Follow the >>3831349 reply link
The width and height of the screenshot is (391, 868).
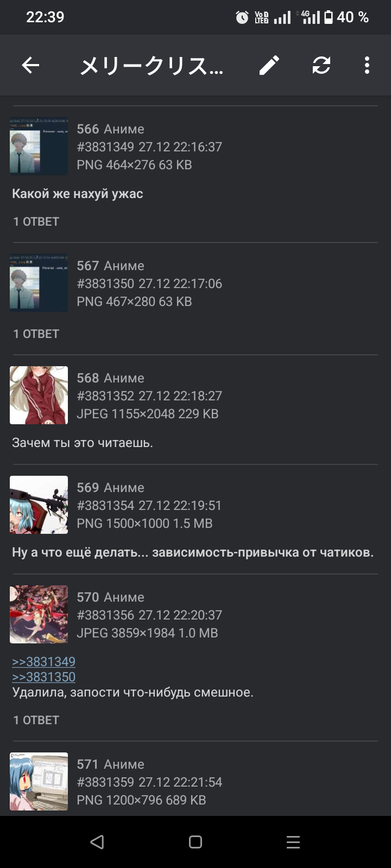tap(44, 661)
